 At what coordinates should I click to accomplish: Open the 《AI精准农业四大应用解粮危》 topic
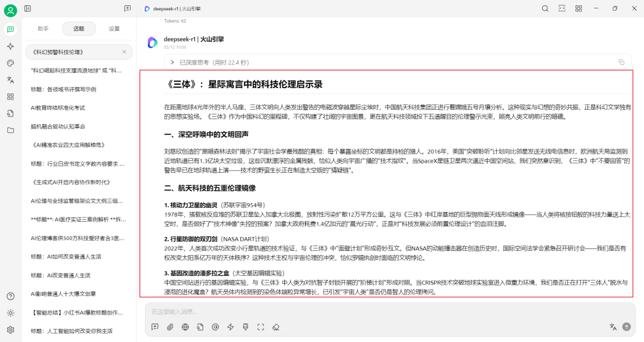point(79,145)
